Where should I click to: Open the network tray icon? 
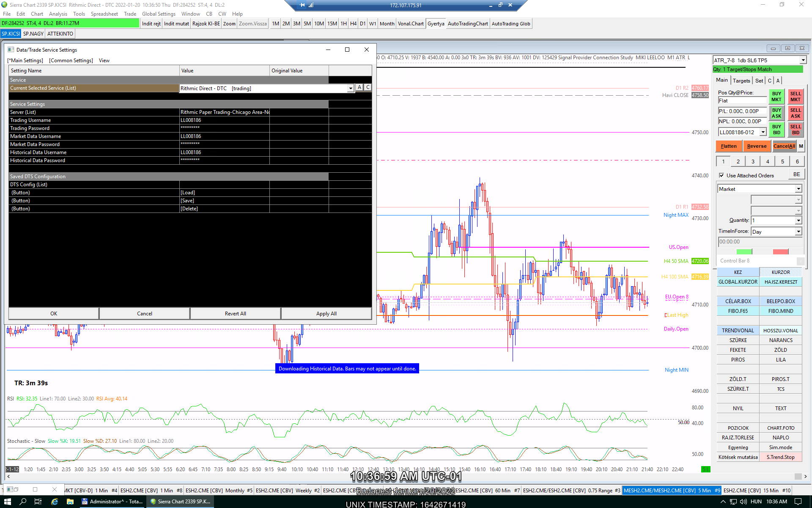(733, 502)
